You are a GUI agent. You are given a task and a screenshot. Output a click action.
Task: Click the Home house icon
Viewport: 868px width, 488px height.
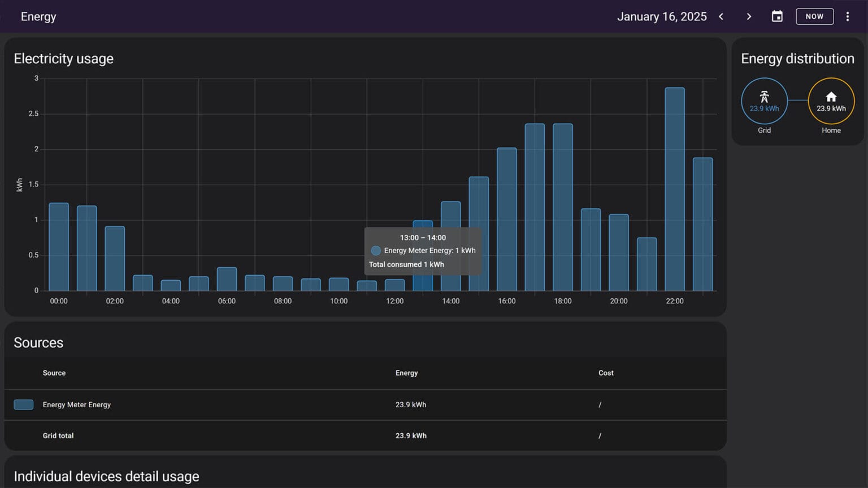click(831, 97)
